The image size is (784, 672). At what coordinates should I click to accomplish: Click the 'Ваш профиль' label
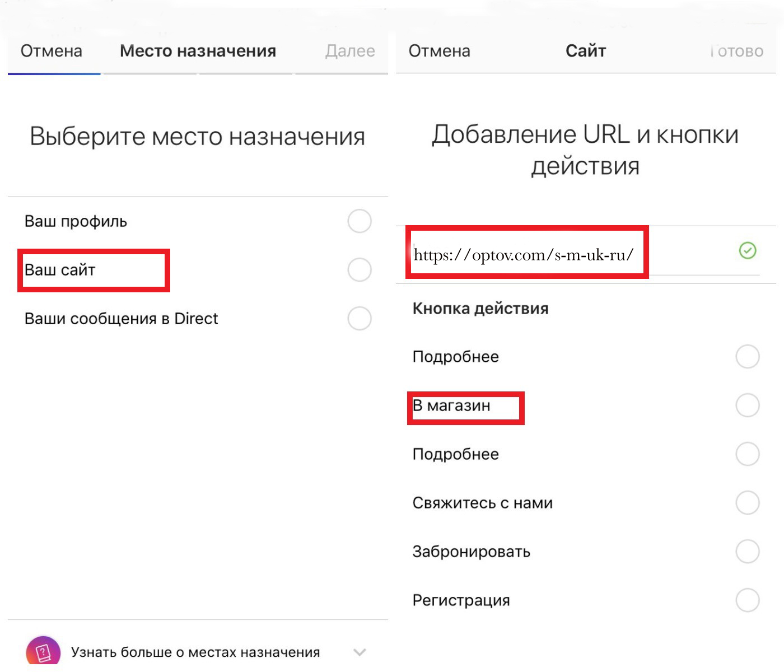pos(76,221)
